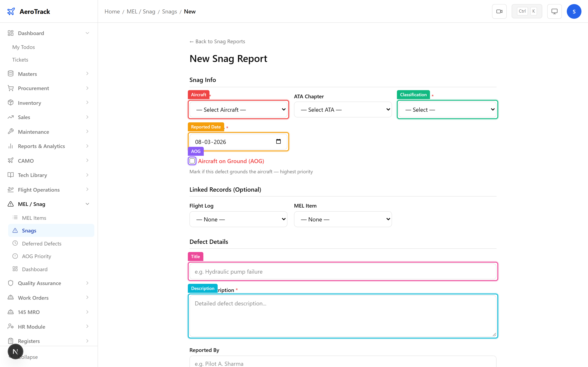The height and width of the screenshot is (367, 588).
Task: Navigate to Home via breadcrumb
Action: [x=112, y=11]
